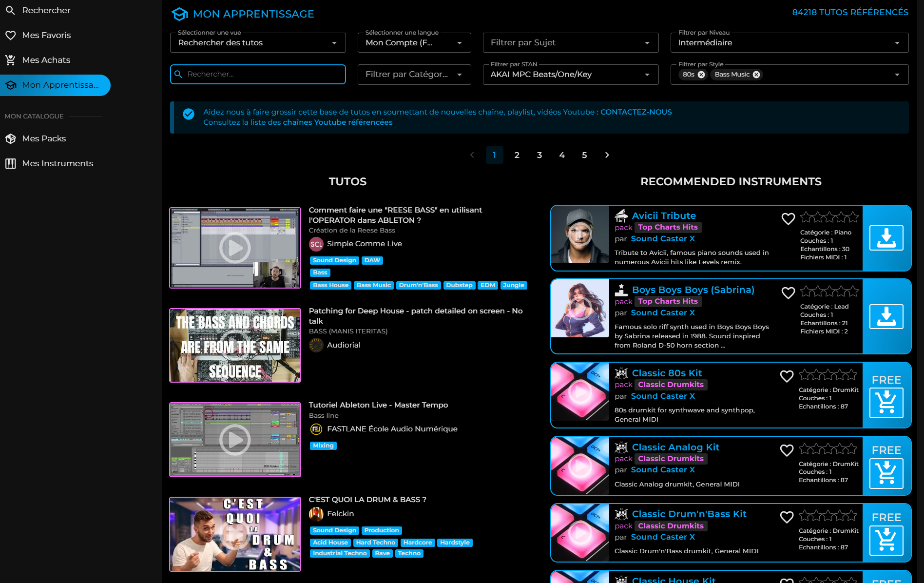Open 'chaînes Youtube référencées' link
Image resolution: width=924 pixels, height=583 pixels.
click(338, 122)
